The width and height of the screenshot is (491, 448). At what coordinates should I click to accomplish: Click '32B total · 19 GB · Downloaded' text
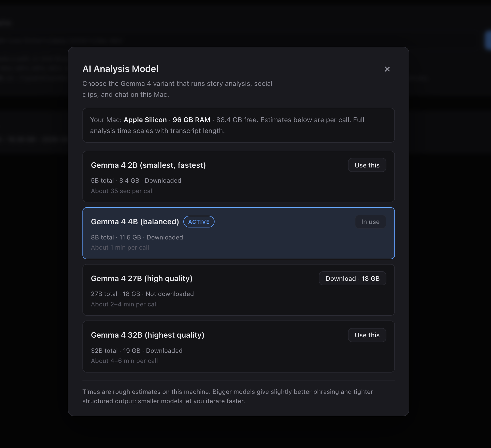[137, 351]
